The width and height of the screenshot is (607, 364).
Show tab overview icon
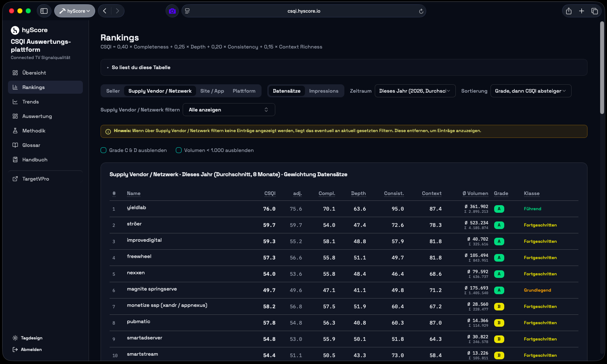coord(594,11)
